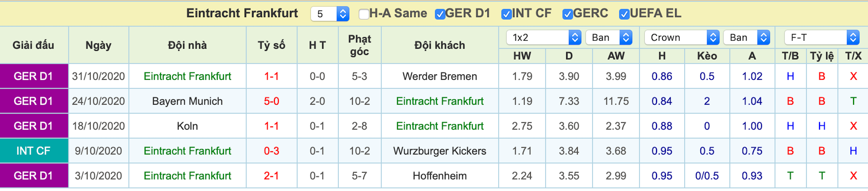Open the Crown bookmaker dropdown
The height and width of the screenshot is (191, 868).
pyautogui.click(x=682, y=38)
